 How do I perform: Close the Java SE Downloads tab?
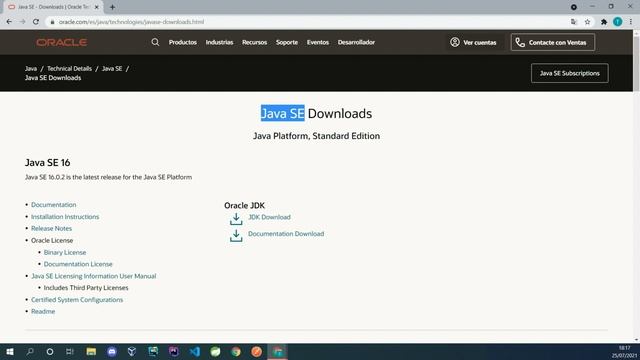click(97, 7)
